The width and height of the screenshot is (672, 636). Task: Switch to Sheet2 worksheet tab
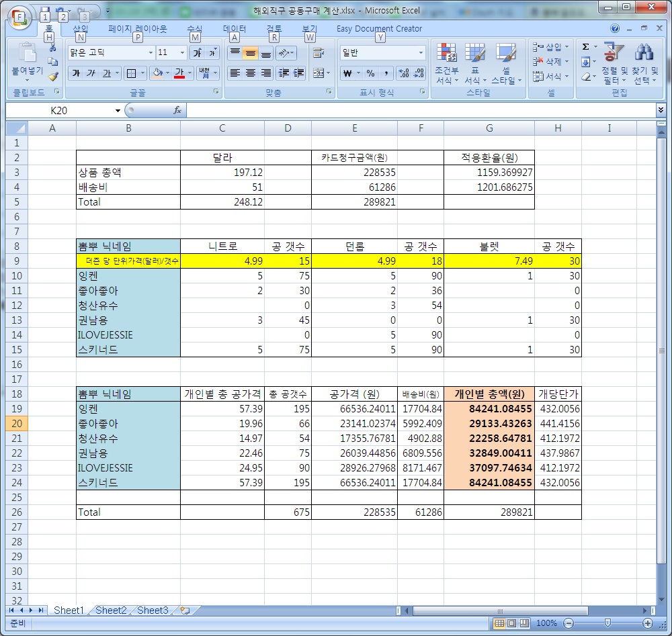111,610
